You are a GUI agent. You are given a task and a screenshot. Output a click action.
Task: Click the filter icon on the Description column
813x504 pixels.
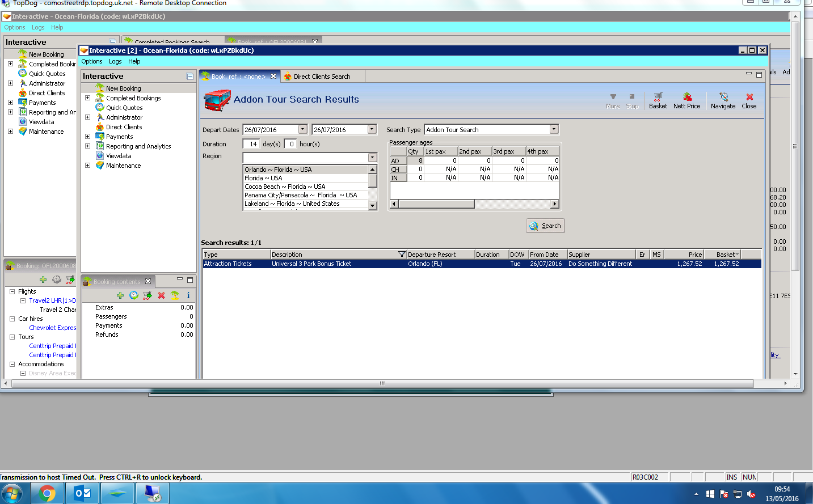pos(402,255)
